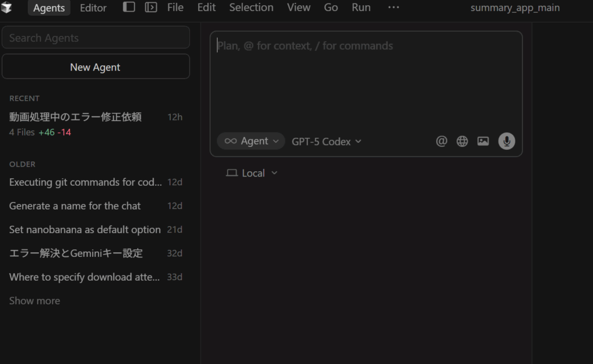Click the globe web search icon

coord(462,141)
